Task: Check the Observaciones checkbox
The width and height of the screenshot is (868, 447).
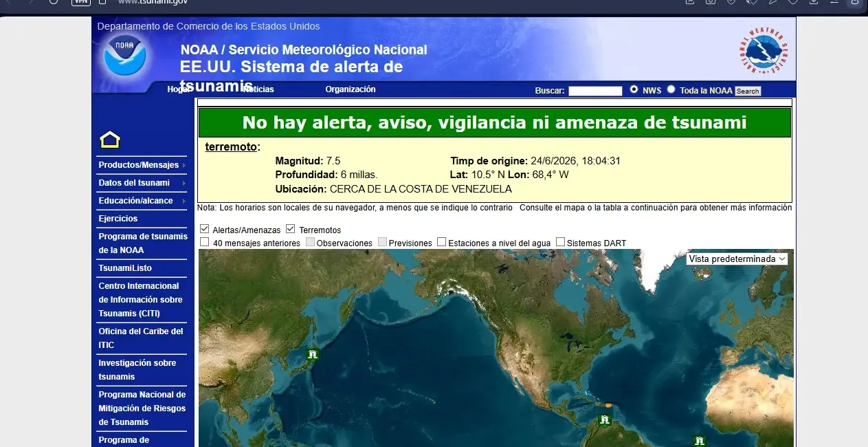Action: 310,242
